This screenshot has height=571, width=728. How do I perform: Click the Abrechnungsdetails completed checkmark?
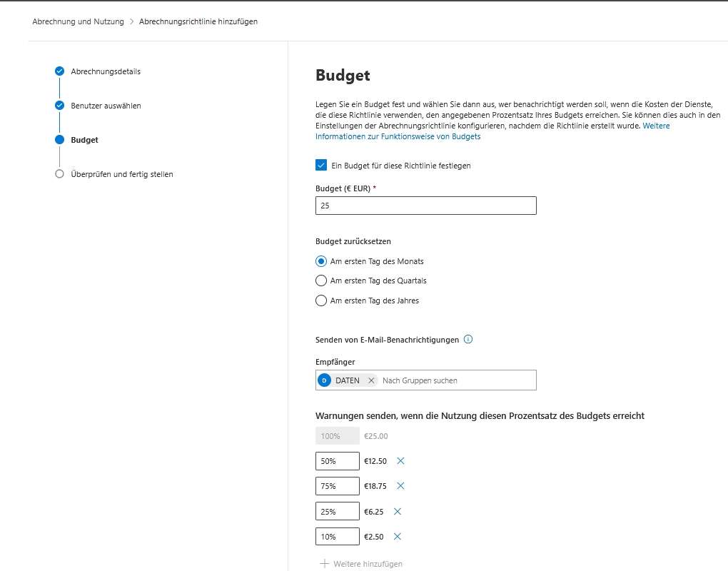coord(59,71)
